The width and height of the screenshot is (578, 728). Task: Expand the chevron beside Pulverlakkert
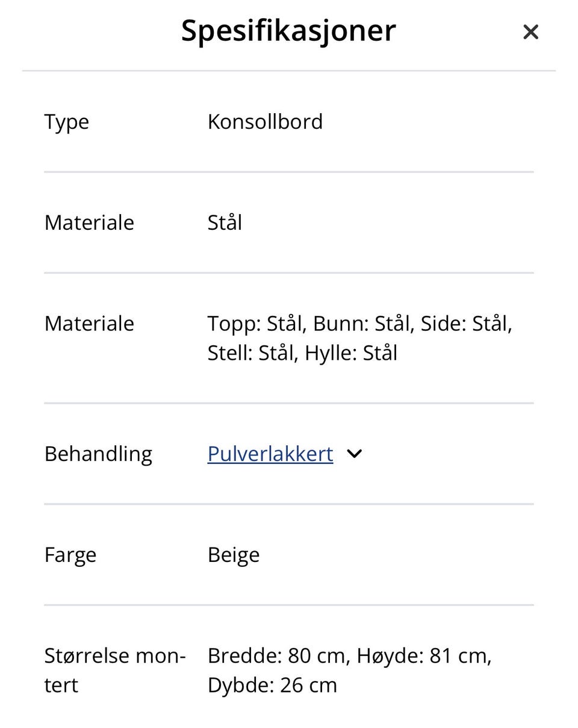[x=355, y=454]
